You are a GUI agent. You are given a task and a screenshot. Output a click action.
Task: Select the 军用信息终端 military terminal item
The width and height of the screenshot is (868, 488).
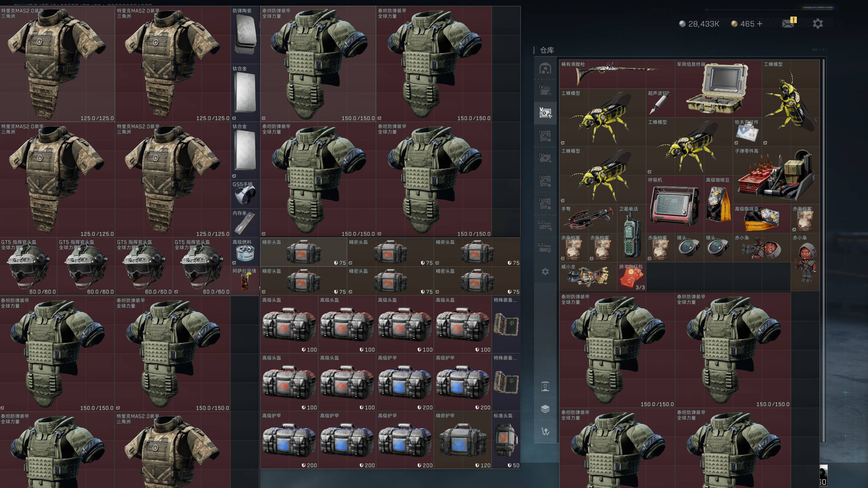coord(718,89)
